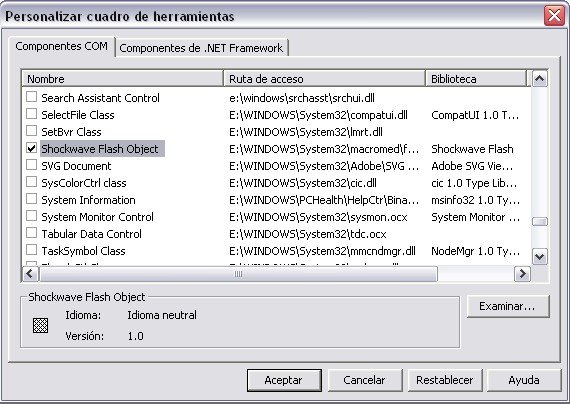Select the TaskSymbol Class list row
570x404 pixels.
[276, 251]
